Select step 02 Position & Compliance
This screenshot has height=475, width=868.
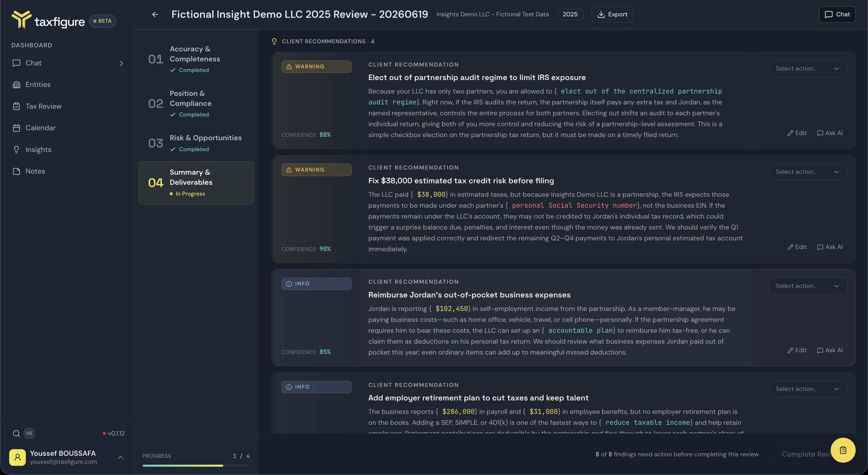point(196,103)
